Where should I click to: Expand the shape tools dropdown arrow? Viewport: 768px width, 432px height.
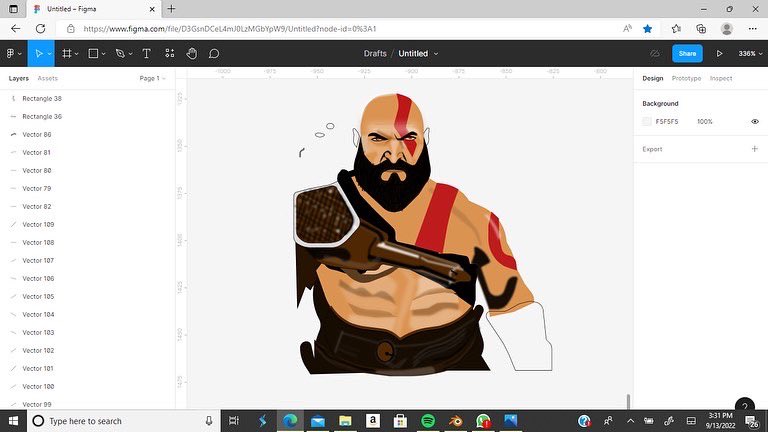click(x=103, y=54)
